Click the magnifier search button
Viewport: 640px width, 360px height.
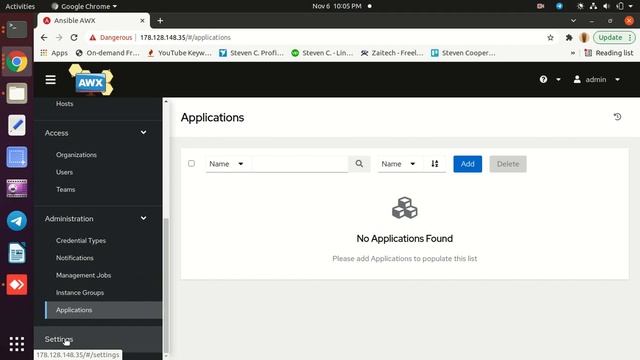[x=359, y=164]
